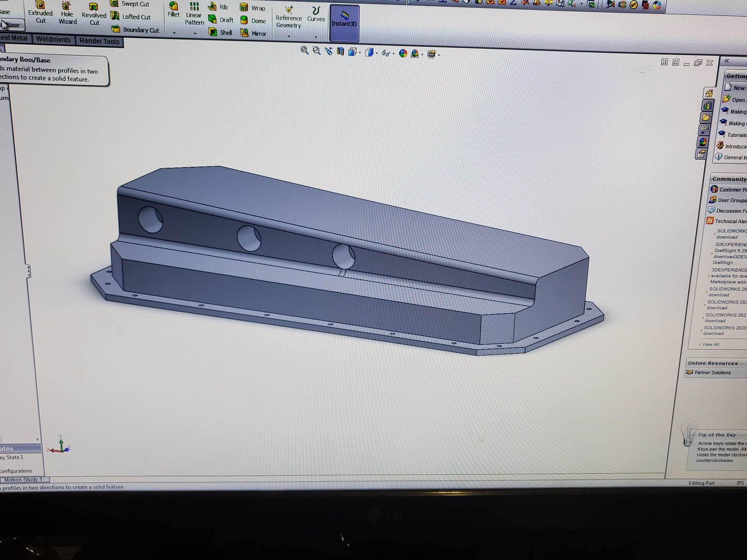Expand the Reference Geometry dropdown arrow
Image resolution: width=747 pixels, height=560 pixels.
pos(289,37)
